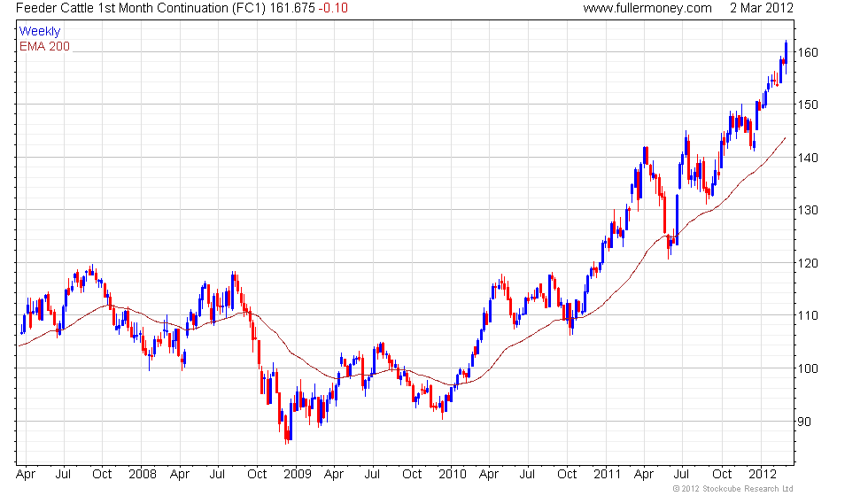This screenshot has height=496, width=868.
Task: Click the 'Oct' label right before 2012
Action: (722, 475)
